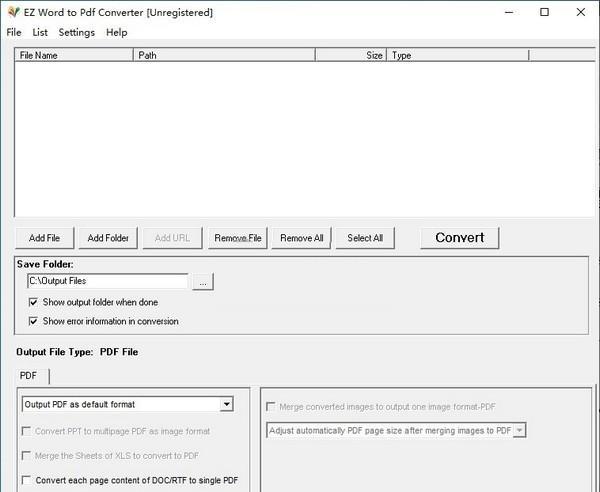
Task: Click the Output File Type: PDF File label
Action: click(77, 352)
